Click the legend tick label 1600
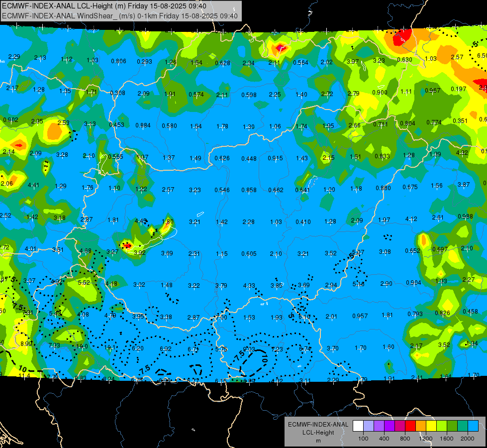The height and width of the screenshot is (448, 487). click(x=447, y=439)
